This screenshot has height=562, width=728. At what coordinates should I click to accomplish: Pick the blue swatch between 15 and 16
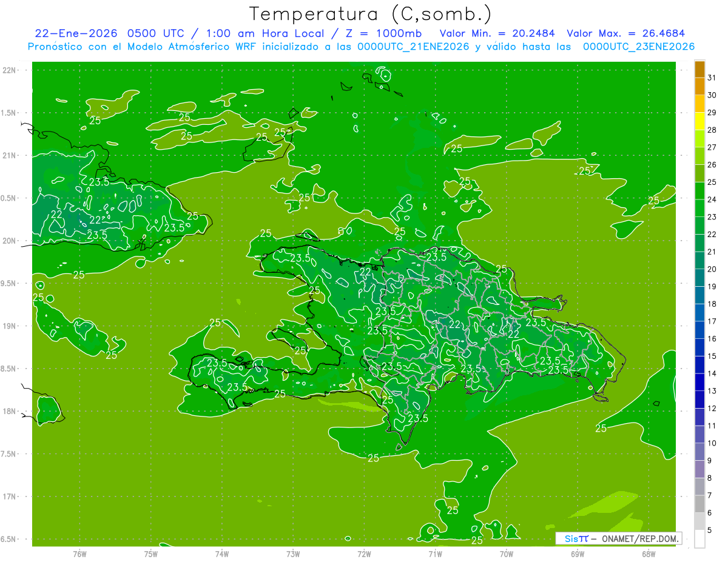click(699, 347)
